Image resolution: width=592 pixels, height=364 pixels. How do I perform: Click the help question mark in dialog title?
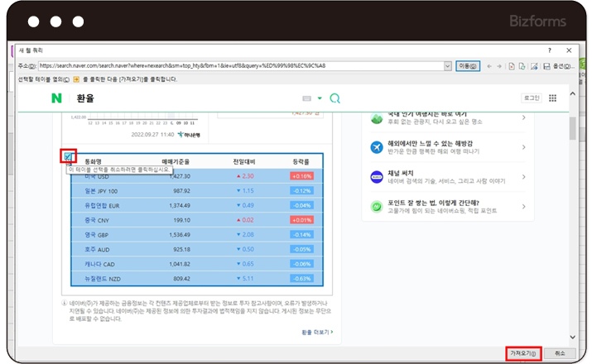[548, 50]
